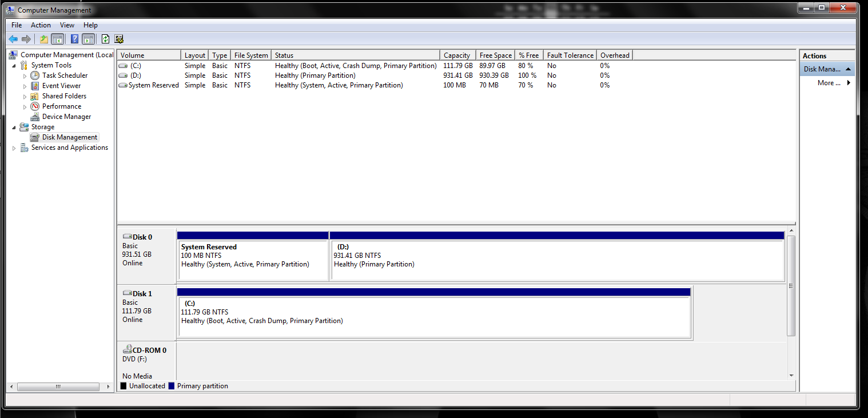The width and height of the screenshot is (868, 418).
Task: Click the 89.97 GB free space cell
Action: (x=492, y=66)
